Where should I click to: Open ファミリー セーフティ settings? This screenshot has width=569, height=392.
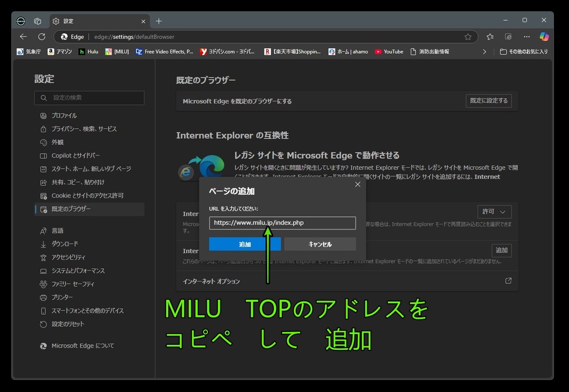tap(89, 284)
